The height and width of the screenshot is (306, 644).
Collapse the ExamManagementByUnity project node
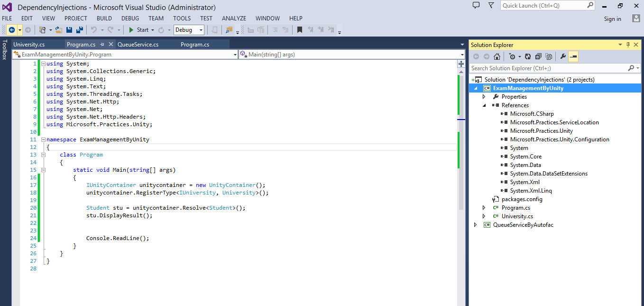click(x=475, y=88)
